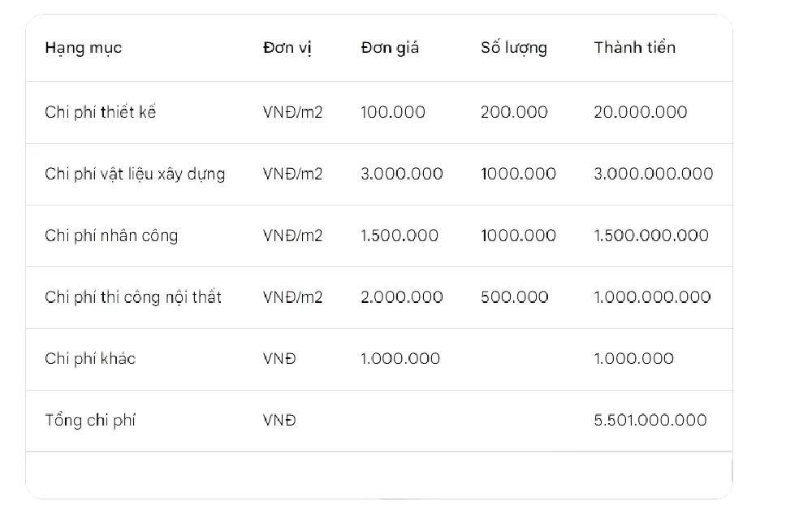Click the "Hạng mục" column header
Image resolution: width=812 pixels, height=510 pixels.
(83, 48)
